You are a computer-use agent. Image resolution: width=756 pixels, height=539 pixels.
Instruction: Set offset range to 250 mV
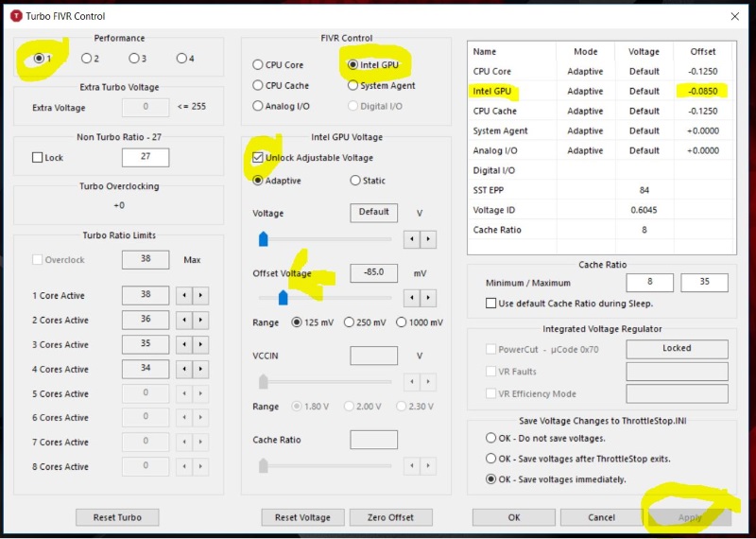point(349,322)
